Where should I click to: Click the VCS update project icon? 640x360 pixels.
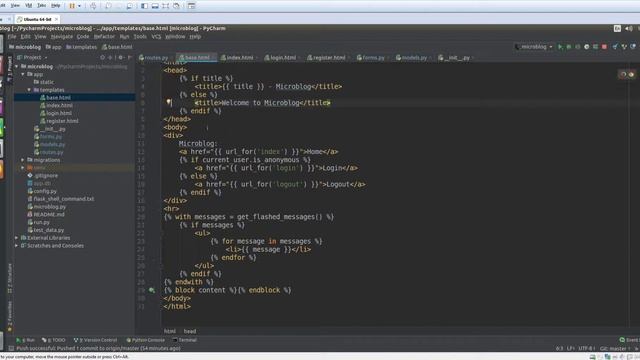pos(616,47)
